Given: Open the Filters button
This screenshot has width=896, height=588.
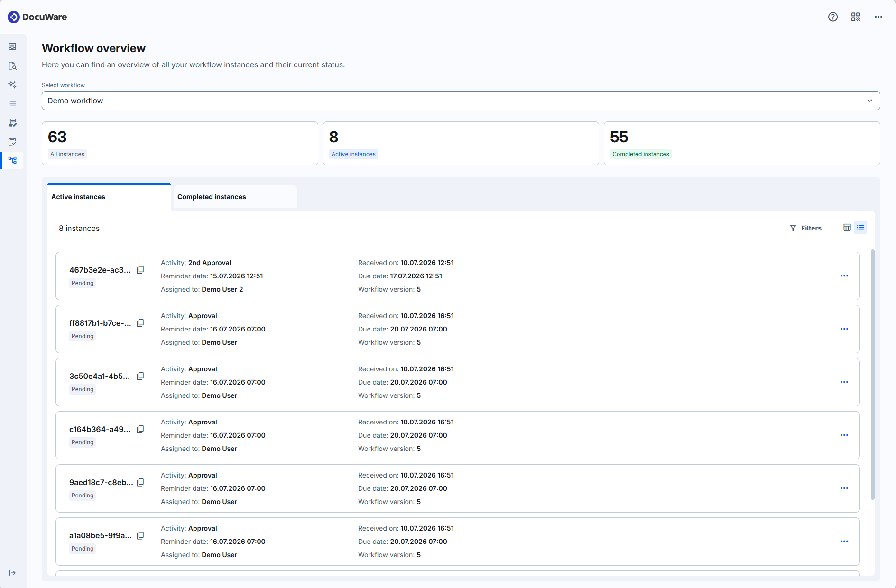Looking at the screenshot, I should [806, 228].
